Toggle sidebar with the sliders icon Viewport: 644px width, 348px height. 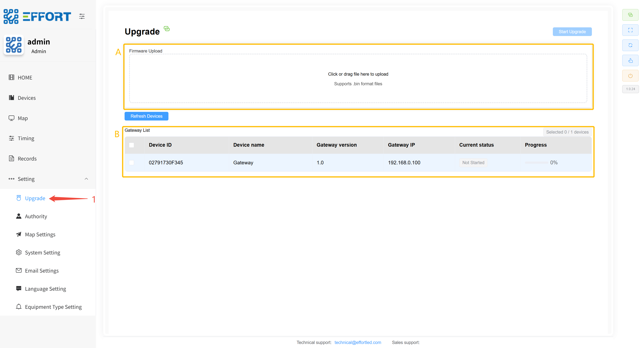coord(82,16)
